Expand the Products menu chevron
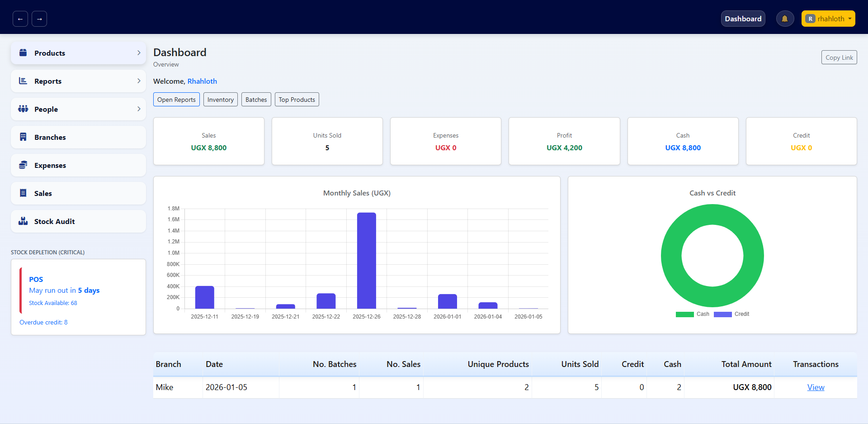 [138, 53]
